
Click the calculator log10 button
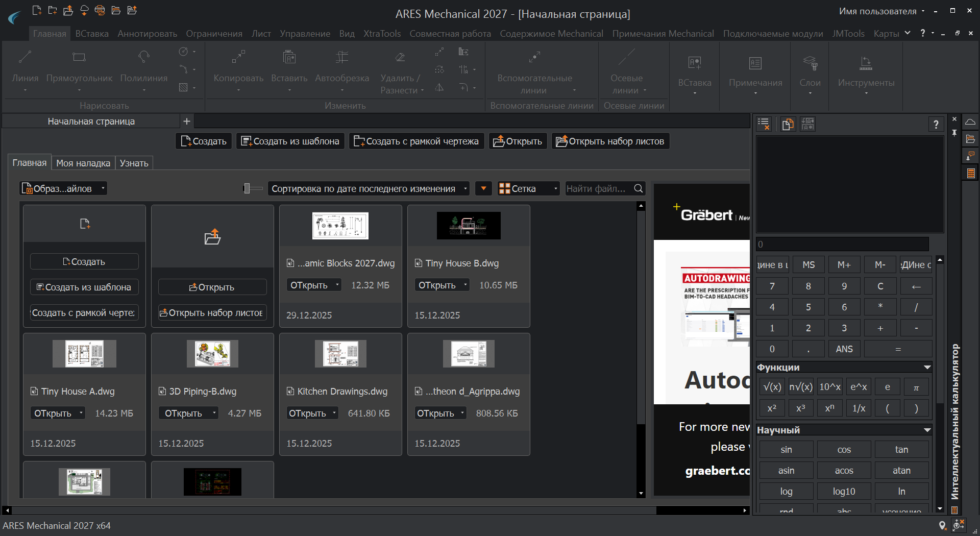844,491
